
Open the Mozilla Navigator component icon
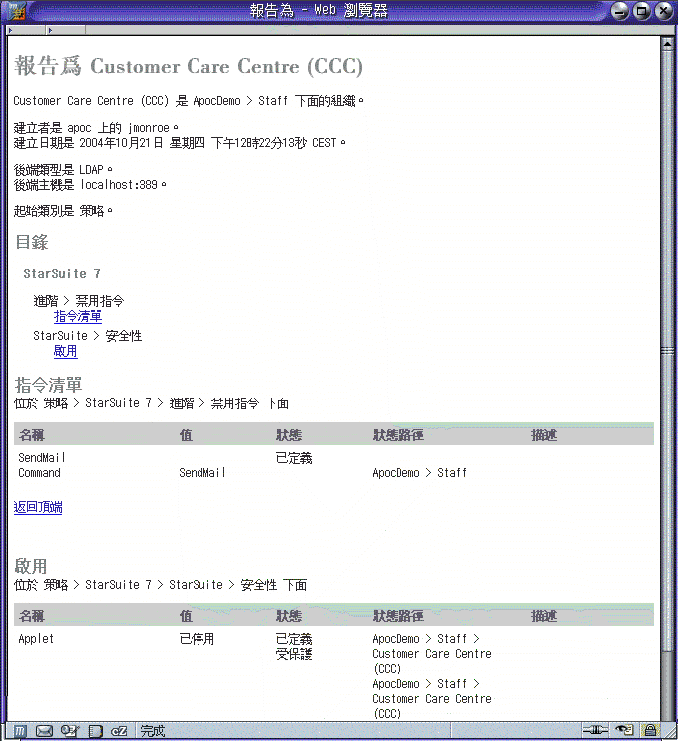click(19, 731)
